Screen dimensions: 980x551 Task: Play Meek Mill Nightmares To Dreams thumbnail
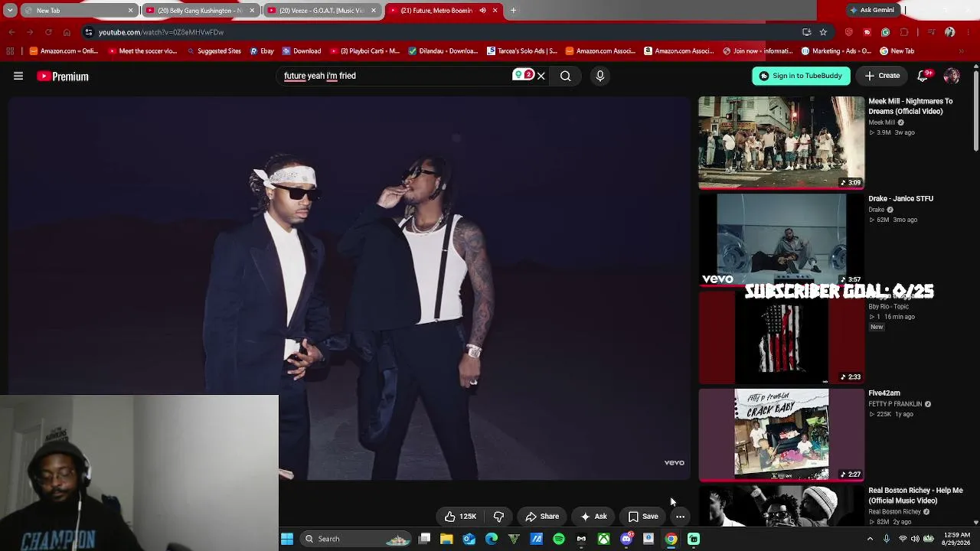tap(781, 142)
